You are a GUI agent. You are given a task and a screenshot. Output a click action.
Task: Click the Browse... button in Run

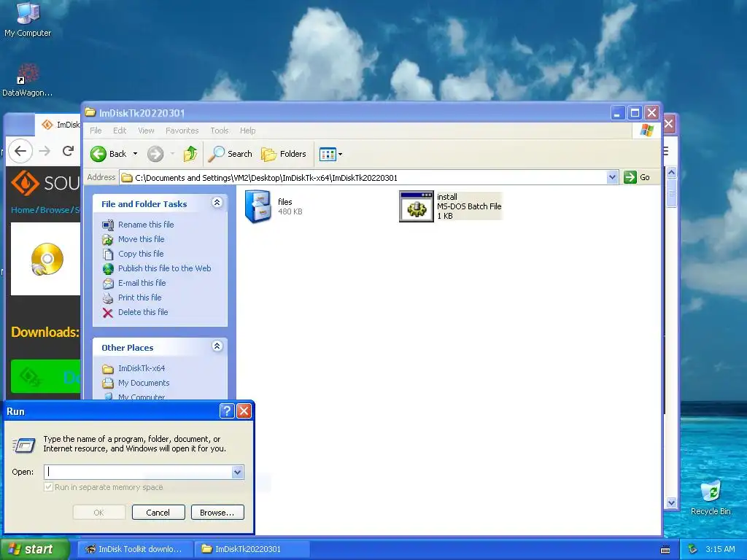(x=217, y=513)
